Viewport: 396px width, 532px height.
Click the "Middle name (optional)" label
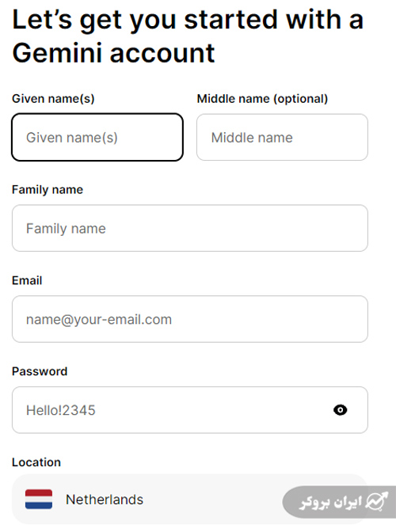(262, 99)
